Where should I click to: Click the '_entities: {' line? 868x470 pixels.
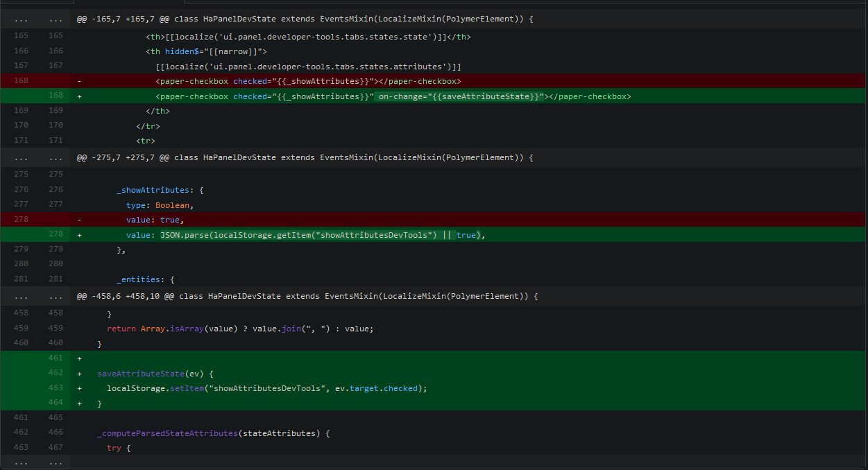pos(146,279)
